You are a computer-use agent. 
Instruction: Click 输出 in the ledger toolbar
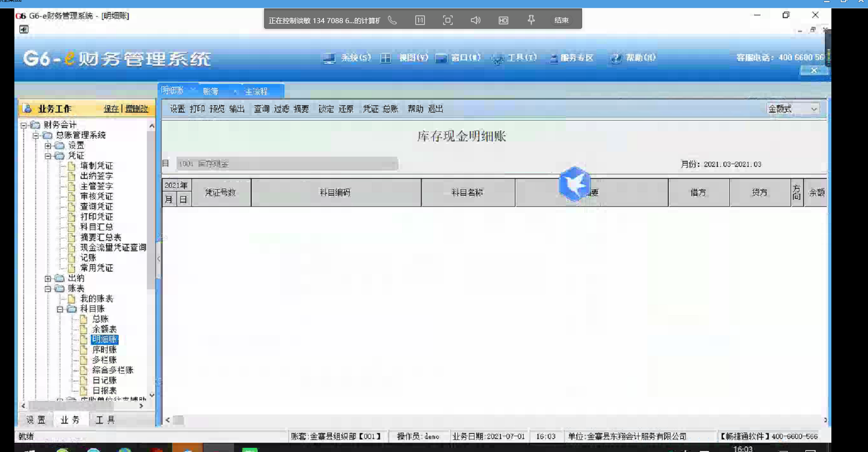237,109
